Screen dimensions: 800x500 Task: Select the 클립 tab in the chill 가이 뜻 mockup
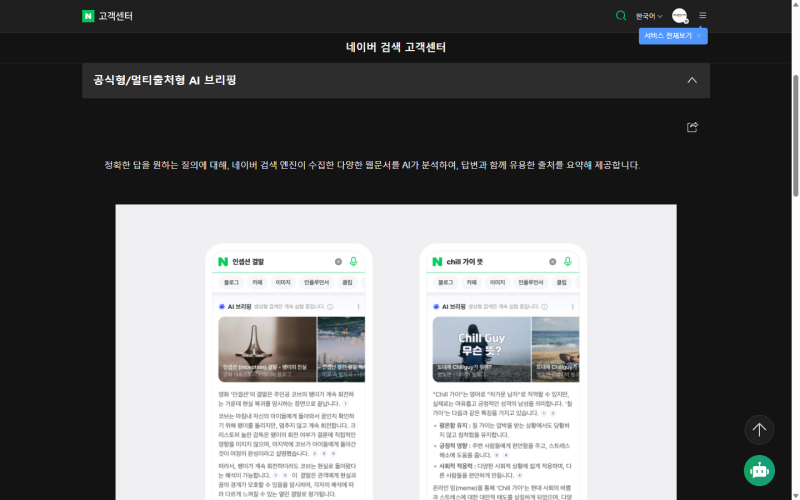[x=562, y=283]
